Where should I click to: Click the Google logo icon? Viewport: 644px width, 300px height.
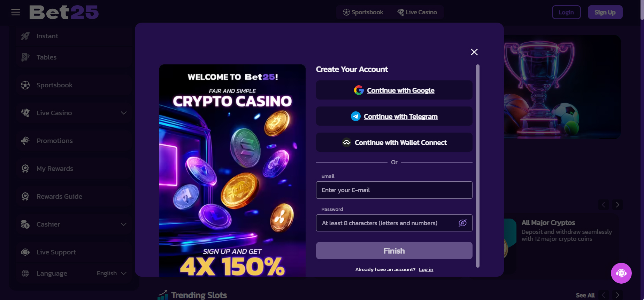[x=359, y=90]
